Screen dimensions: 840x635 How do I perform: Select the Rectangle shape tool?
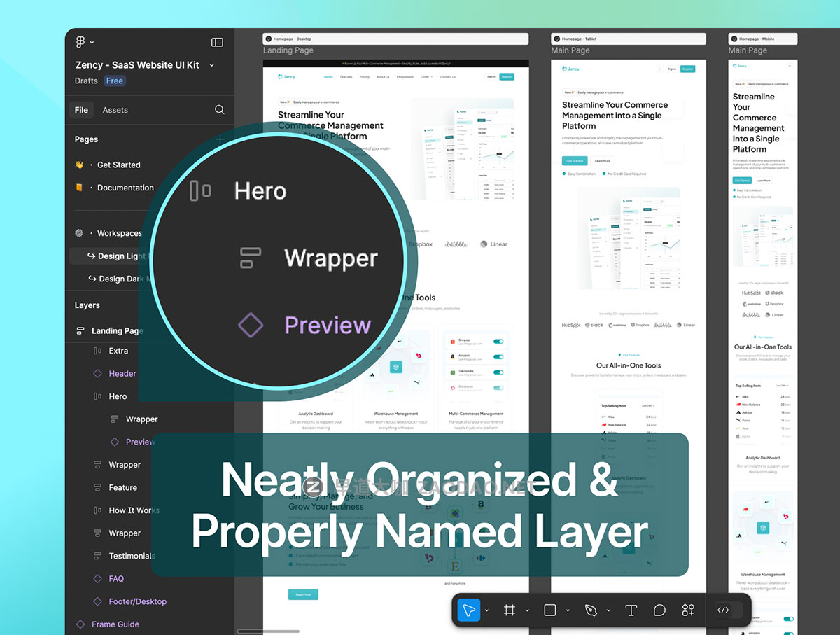pyautogui.click(x=550, y=610)
